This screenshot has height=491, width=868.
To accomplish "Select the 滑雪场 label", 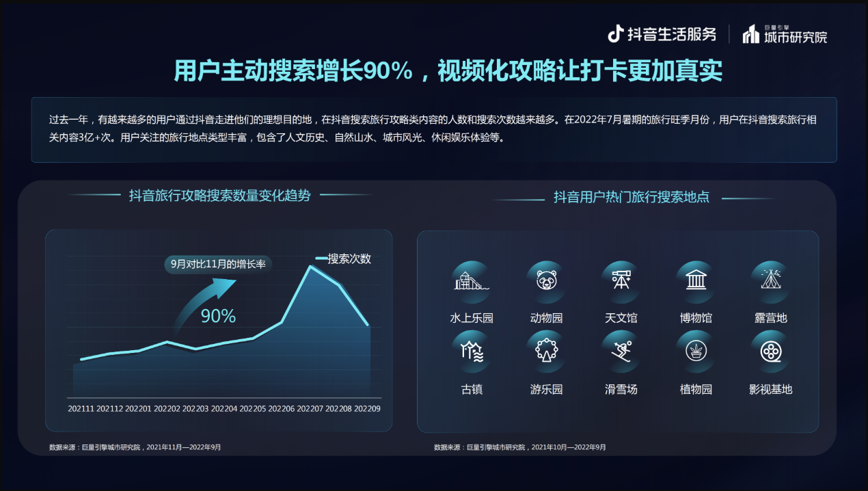I will pyautogui.click(x=621, y=390).
